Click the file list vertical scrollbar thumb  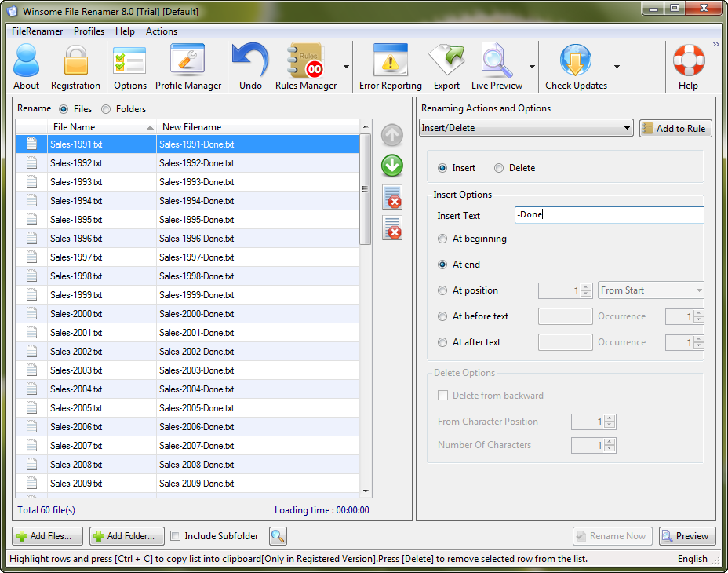(366, 189)
